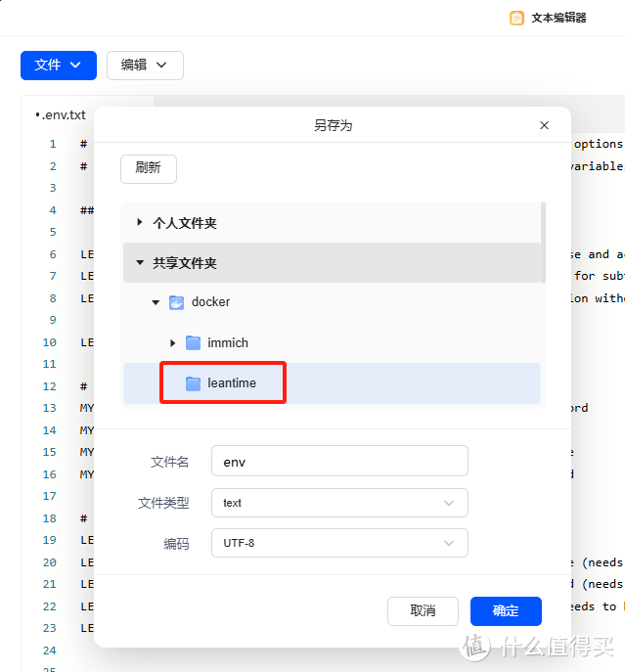Collapse the 共享文件夹 tree node
This screenshot has height=672, width=625.
[140, 262]
